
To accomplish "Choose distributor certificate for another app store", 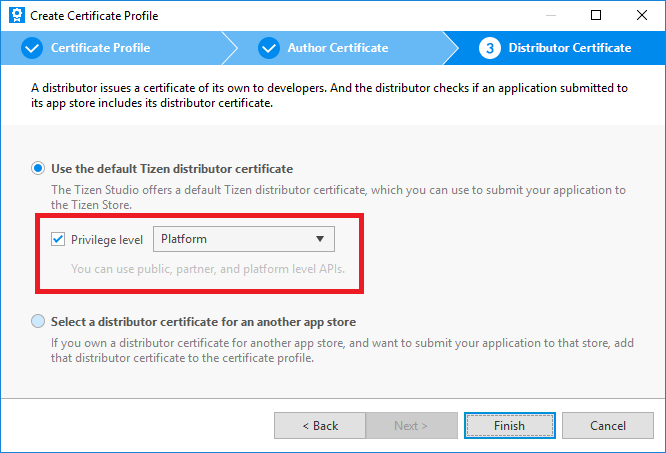I will [x=39, y=321].
